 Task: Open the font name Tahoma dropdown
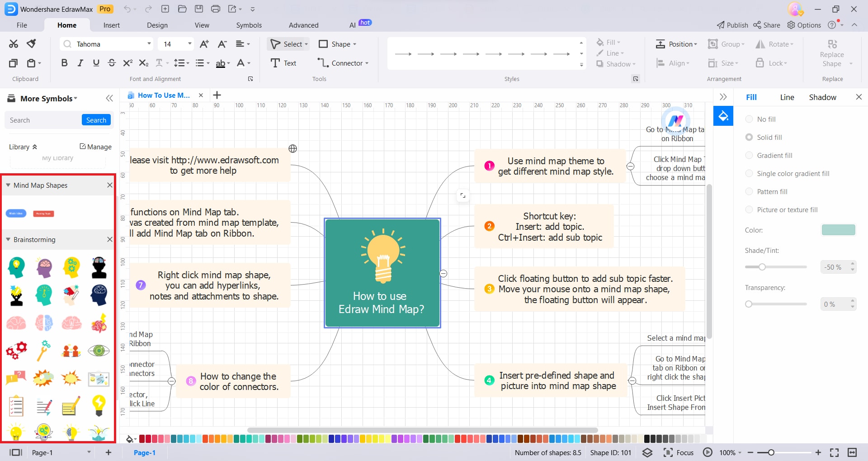pyautogui.click(x=149, y=44)
